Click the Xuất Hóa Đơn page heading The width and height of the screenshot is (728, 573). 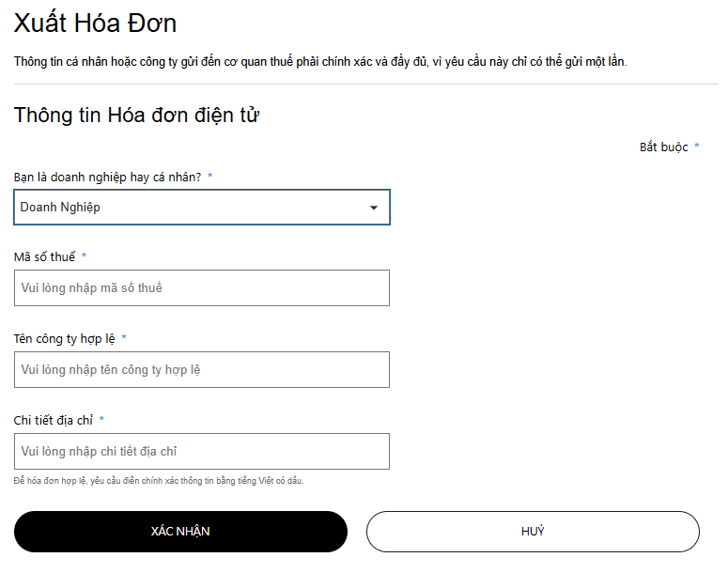click(95, 23)
